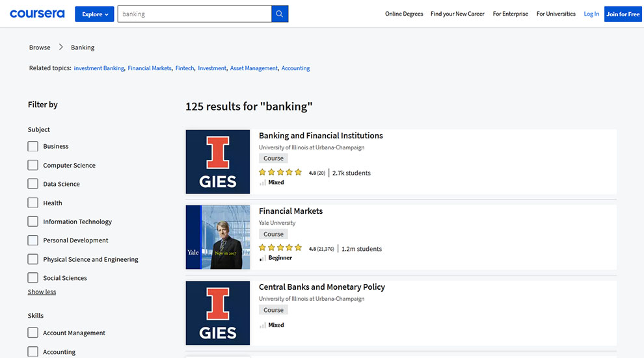644x358 pixels.
Task: Open related topic Investment
Action: 212,68
